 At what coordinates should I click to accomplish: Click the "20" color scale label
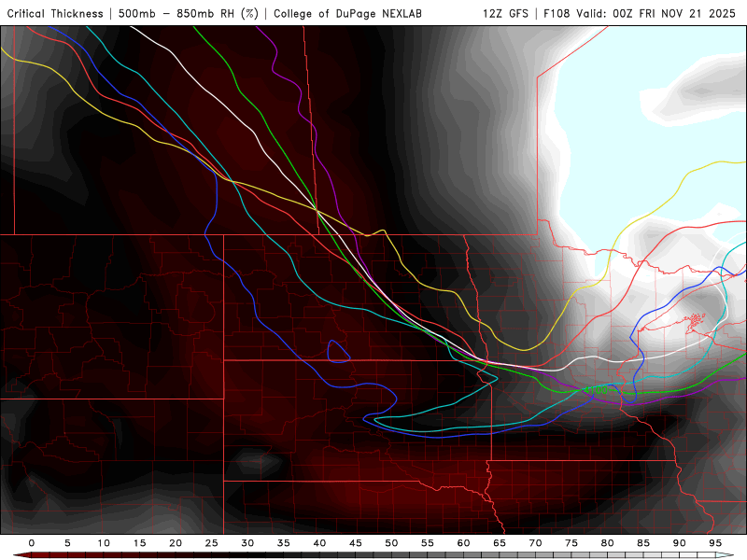176,543
